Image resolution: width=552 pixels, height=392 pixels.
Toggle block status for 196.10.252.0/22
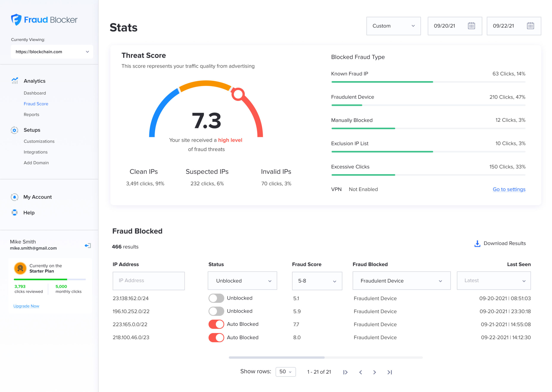(x=216, y=311)
